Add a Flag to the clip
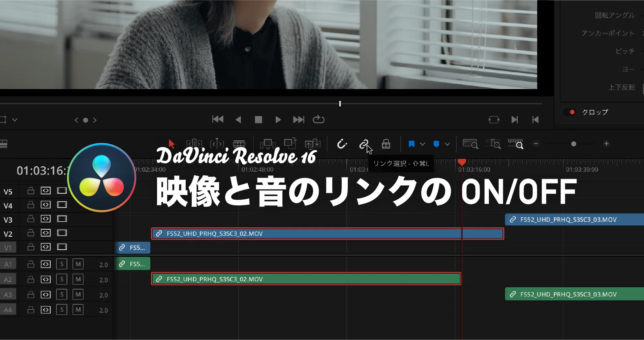 click(x=411, y=144)
